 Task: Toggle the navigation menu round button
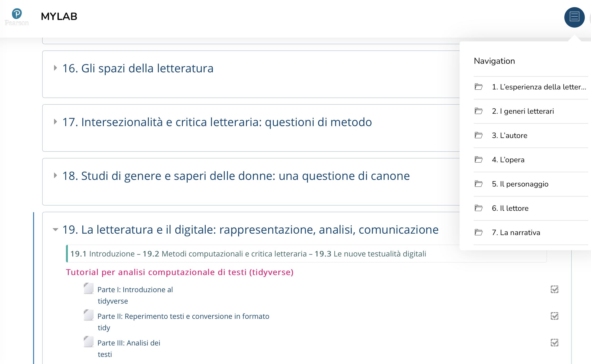click(x=574, y=17)
